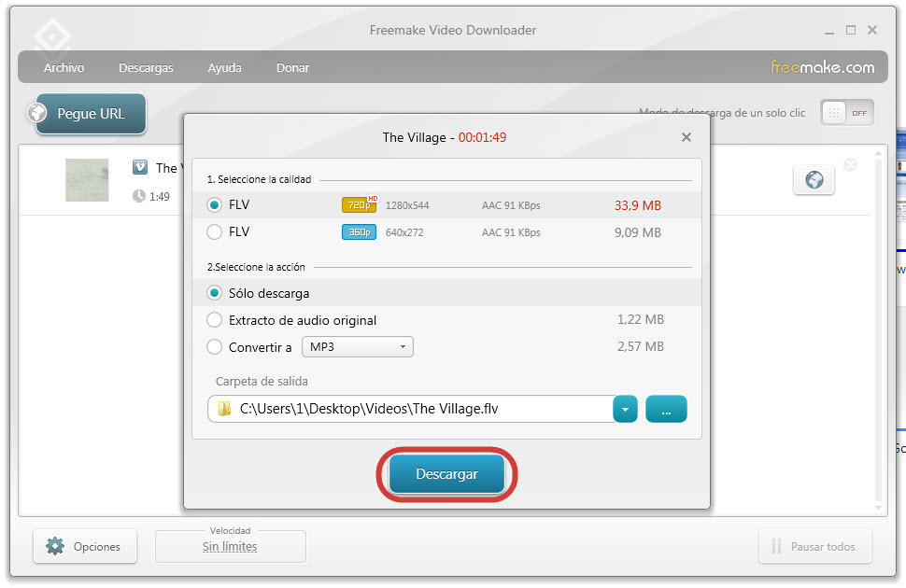Click the output path field for The Village.flv
The width and height of the screenshot is (906, 588).
tap(411, 409)
